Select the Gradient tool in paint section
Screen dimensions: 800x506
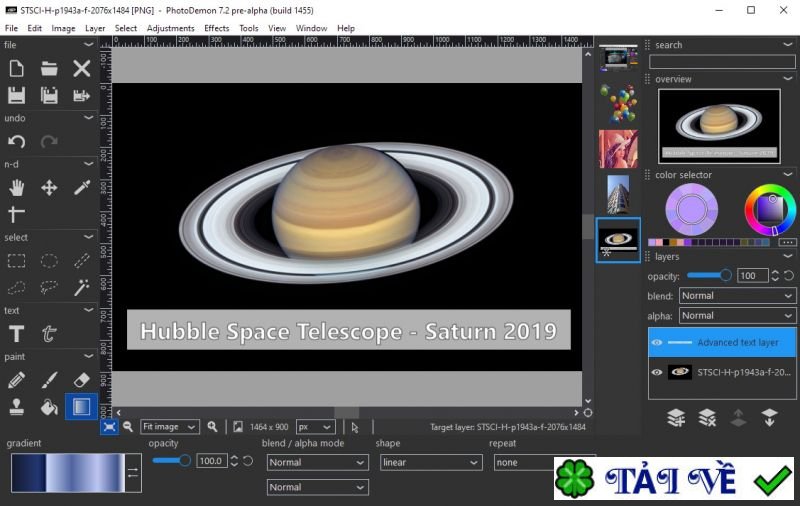pyautogui.click(x=81, y=406)
